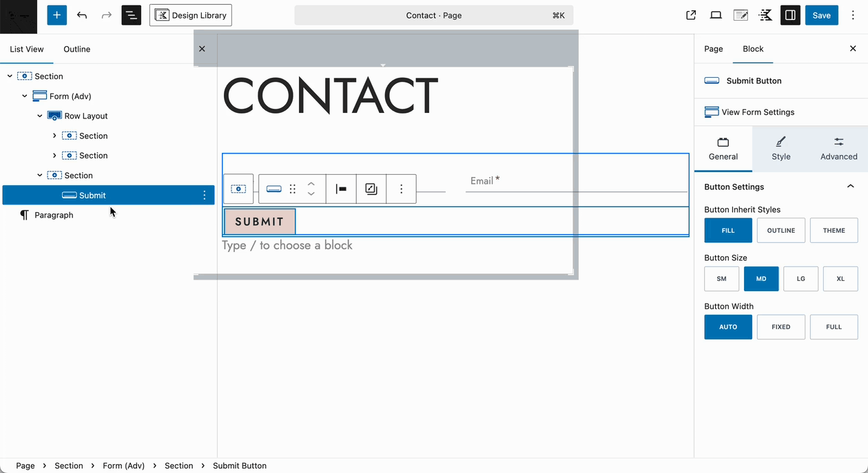Set Button Size to XL
Screen dimensions: 868x473
(840, 278)
